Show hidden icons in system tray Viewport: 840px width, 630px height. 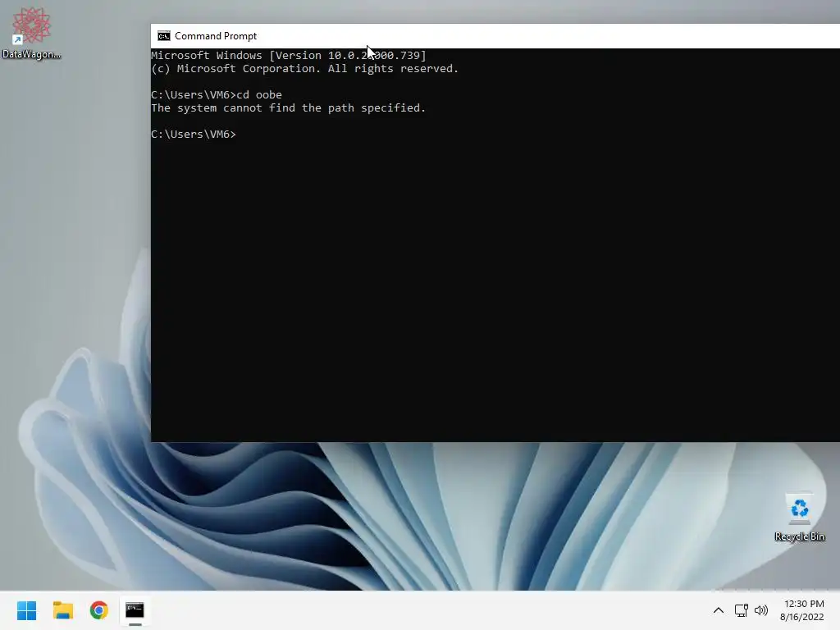[719, 610]
